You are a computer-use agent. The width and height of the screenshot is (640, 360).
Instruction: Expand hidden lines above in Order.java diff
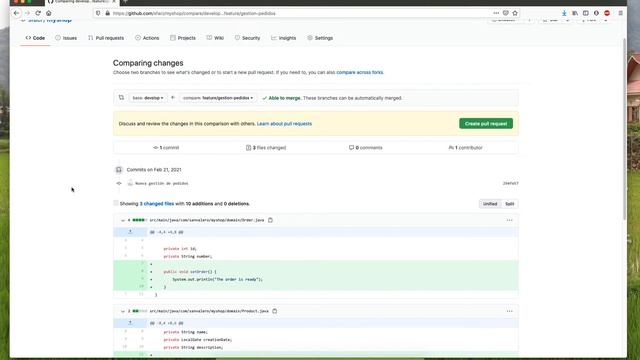(130, 232)
